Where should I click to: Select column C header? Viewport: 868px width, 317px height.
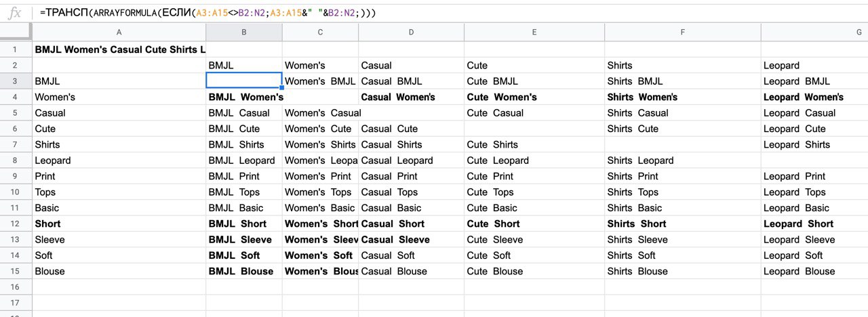320,32
